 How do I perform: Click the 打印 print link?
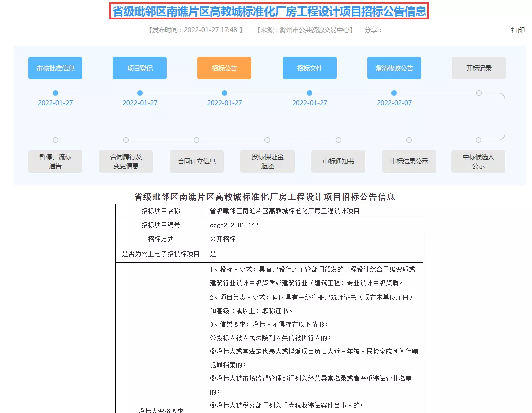517,30
